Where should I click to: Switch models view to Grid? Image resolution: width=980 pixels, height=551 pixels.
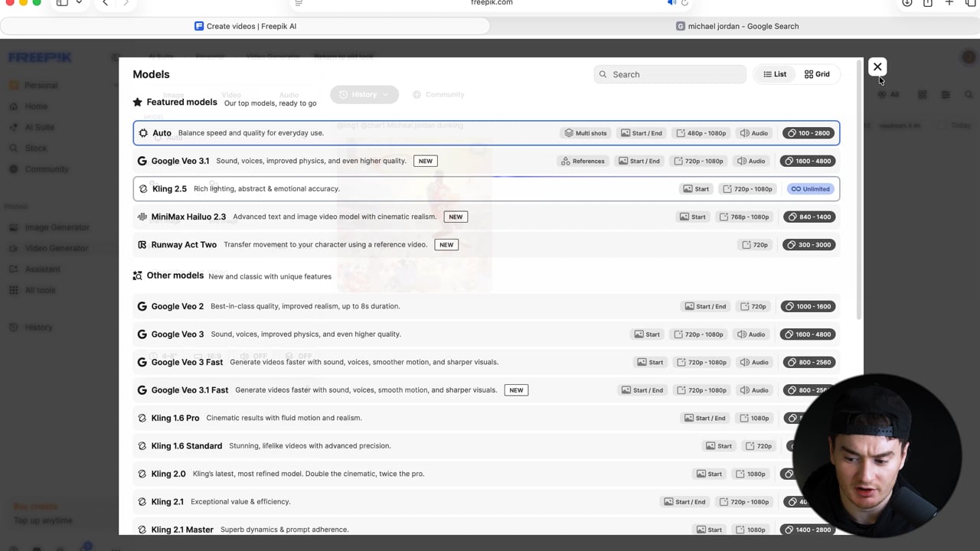[817, 74]
